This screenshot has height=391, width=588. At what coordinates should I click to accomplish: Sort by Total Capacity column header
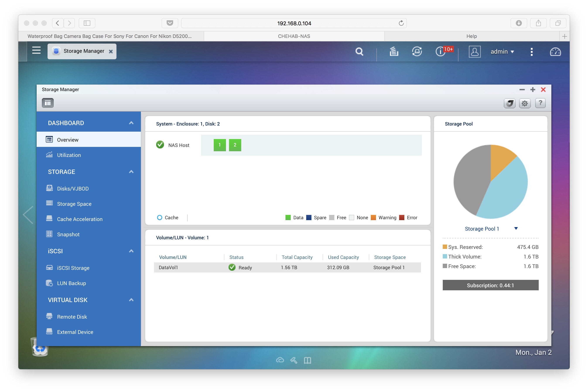(x=297, y=257)
